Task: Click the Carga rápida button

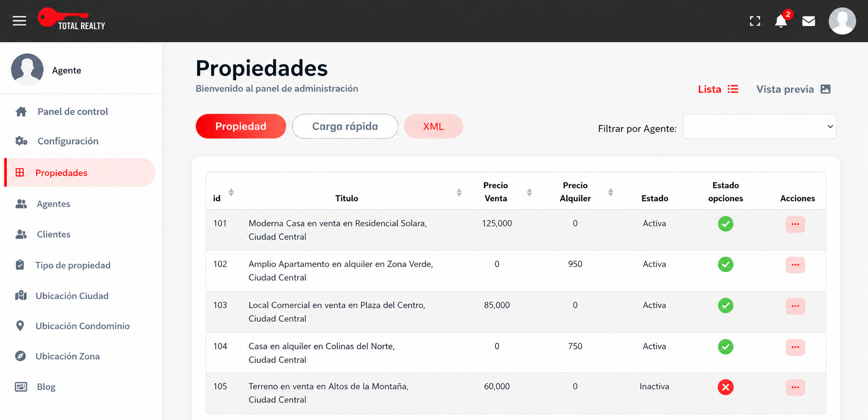Action: [345, 126]
